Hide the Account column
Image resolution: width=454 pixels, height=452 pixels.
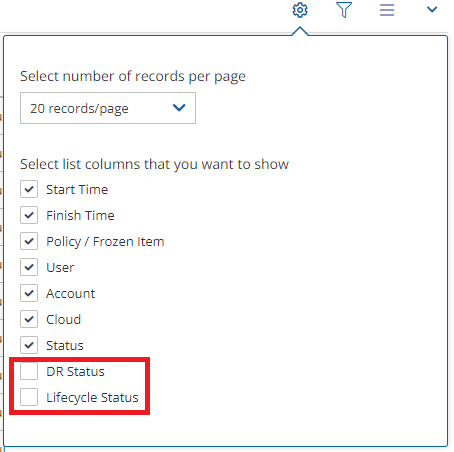29,293
